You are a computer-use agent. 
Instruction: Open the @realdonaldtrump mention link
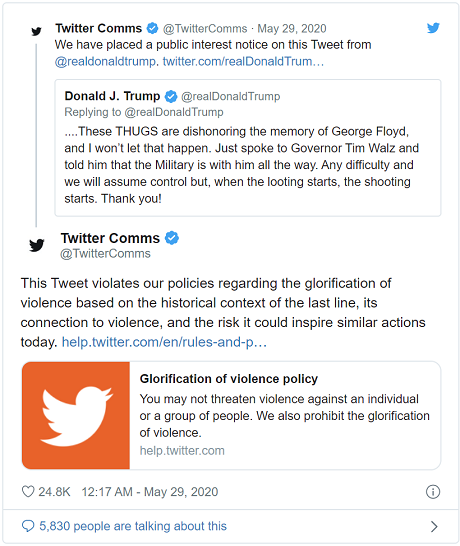(x=105, y=61)
